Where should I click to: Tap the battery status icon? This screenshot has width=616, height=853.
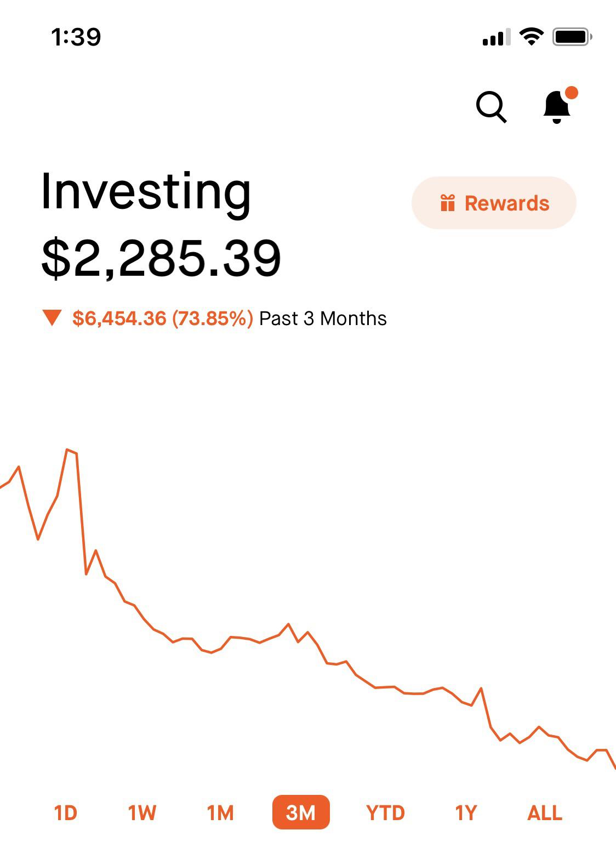(x=572, y=37)
